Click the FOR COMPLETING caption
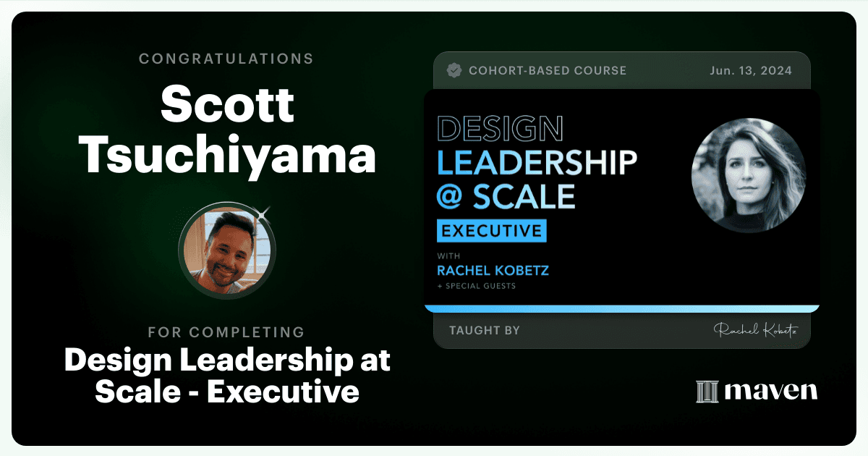This screenshot has height=456, width=868. (x=226, y=332)
